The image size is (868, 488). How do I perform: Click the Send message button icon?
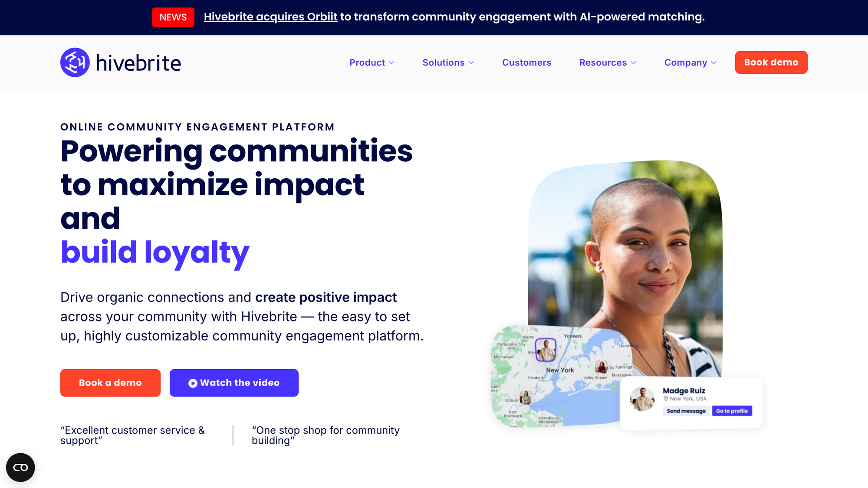click(686, 411)
